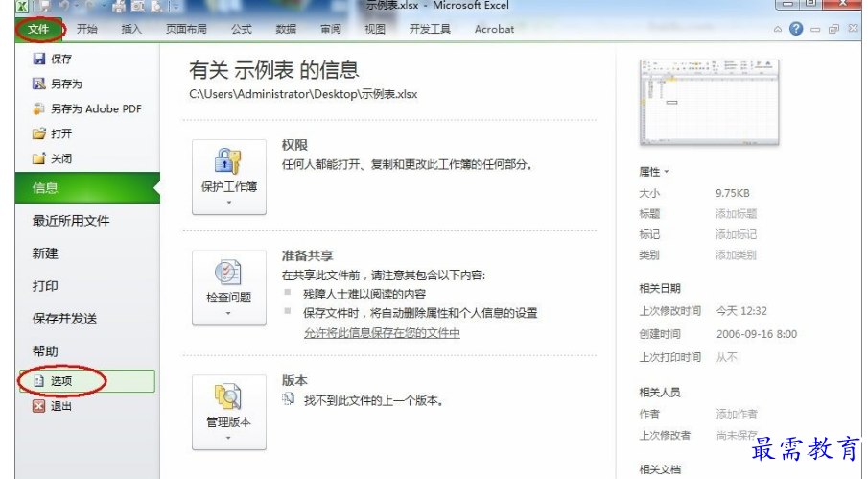Click the workbook preview thumbnail
This screenshot has width=868, height=479.
(x=709, y=103)
